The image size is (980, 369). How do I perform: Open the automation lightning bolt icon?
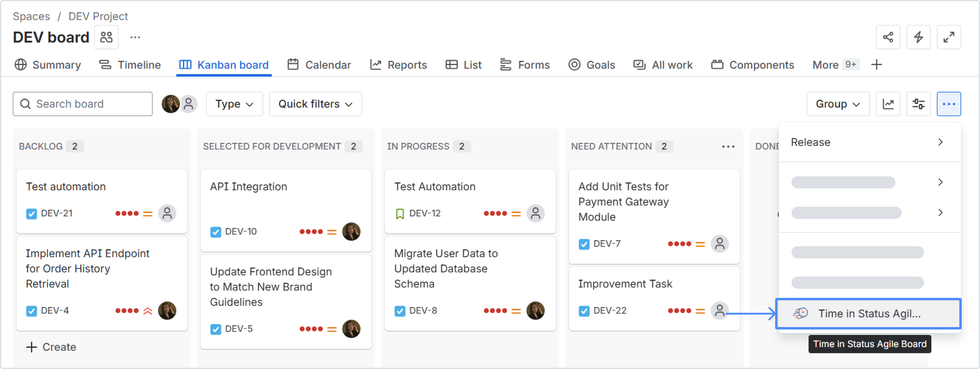pyautogui.click(x=918, y=37)
